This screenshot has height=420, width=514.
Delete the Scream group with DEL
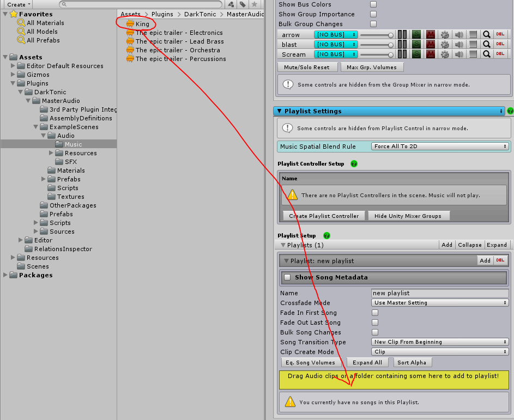500,54
